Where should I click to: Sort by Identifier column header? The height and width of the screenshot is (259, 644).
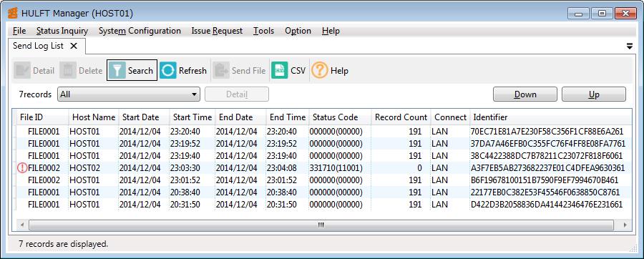coord(551,117)
